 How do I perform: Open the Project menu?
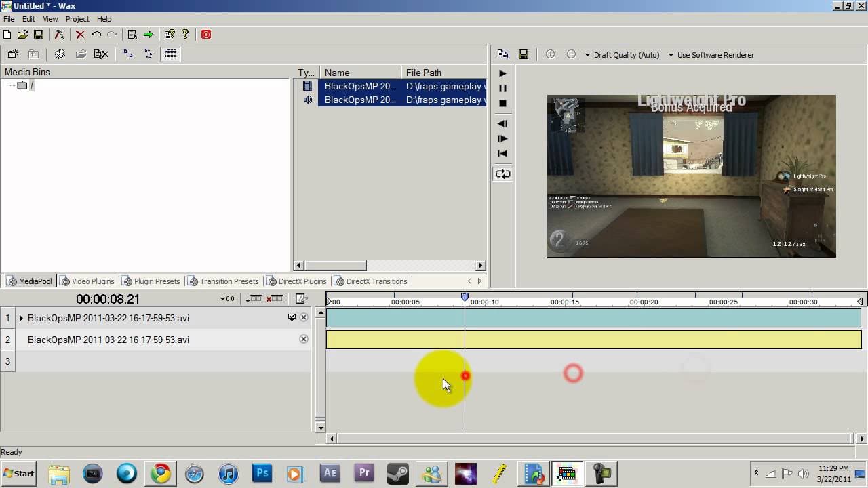tap(77, 19)
